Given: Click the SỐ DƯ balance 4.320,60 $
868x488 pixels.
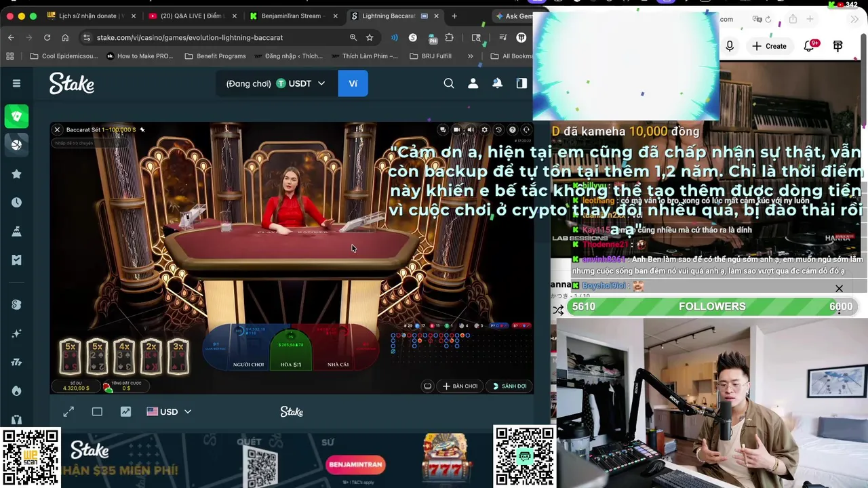Looking at the screenshot, I should (76, 386).
